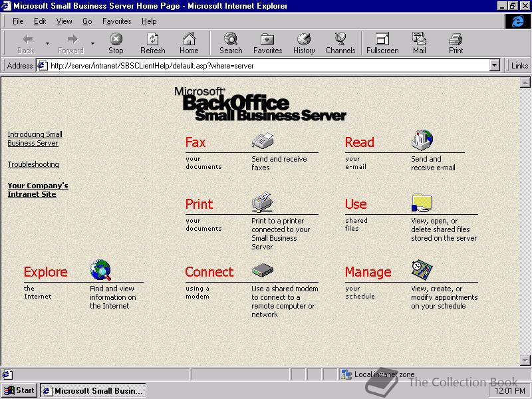Viewport: 532px width, 399px height.
Task: Click the fax machine icon
Action: tap(263, 140)
